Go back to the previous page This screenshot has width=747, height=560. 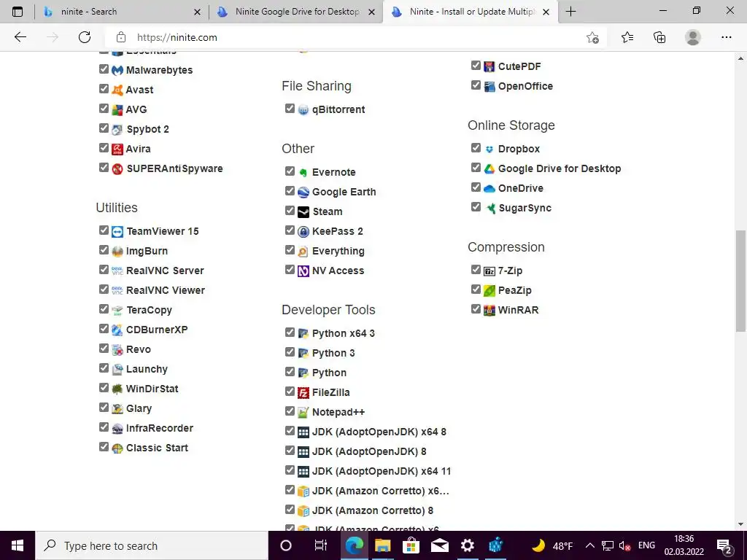pyautogui.click(x=20, y=37)
